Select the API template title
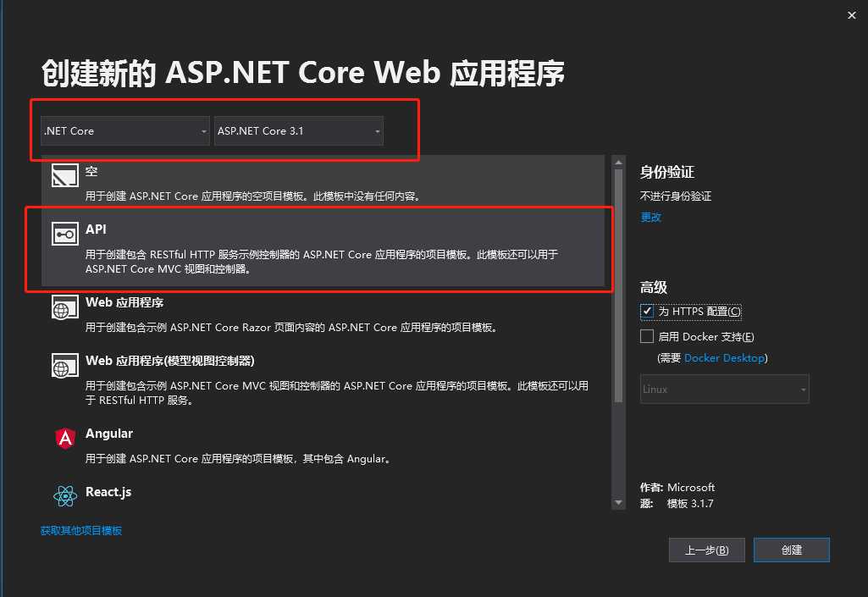Viewport: 868px width, 597px height. pos(96,229)
